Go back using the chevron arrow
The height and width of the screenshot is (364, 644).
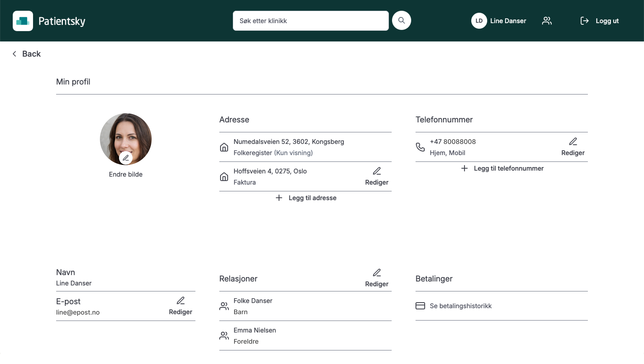click(x=15, y=54)
